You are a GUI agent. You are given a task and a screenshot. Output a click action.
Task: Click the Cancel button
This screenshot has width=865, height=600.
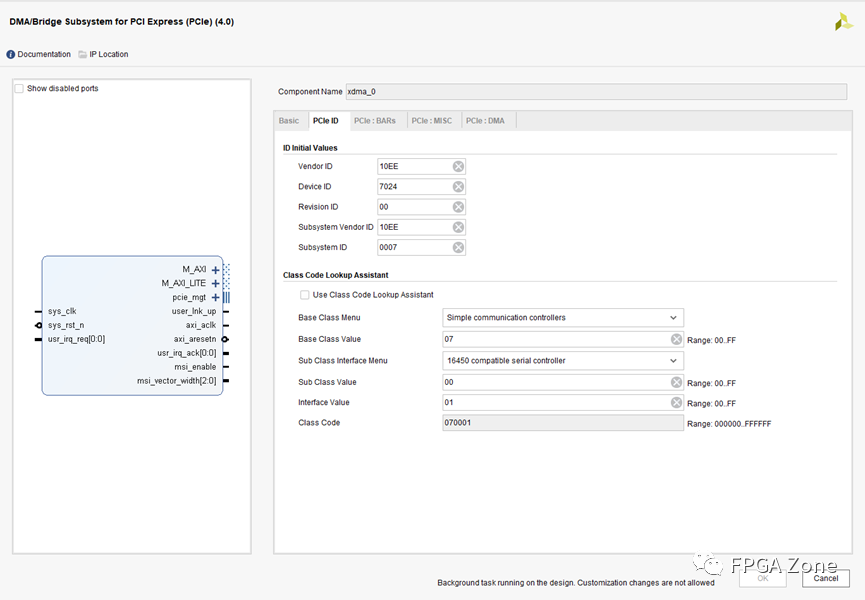pyautogui.click(x=826, y=578)
